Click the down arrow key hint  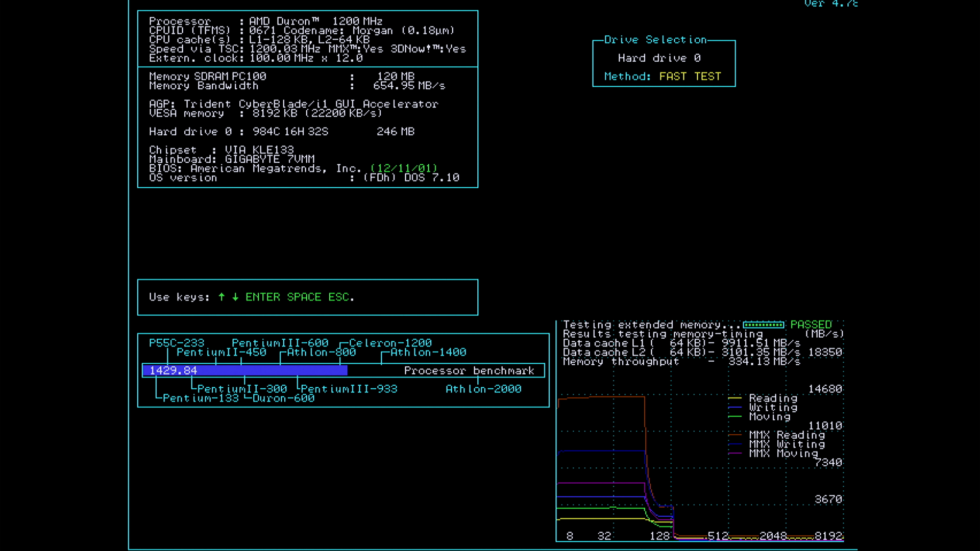[x=235, y=297]
